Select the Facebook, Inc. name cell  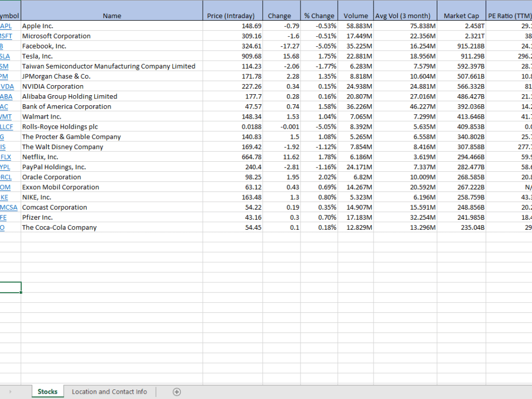112,46
